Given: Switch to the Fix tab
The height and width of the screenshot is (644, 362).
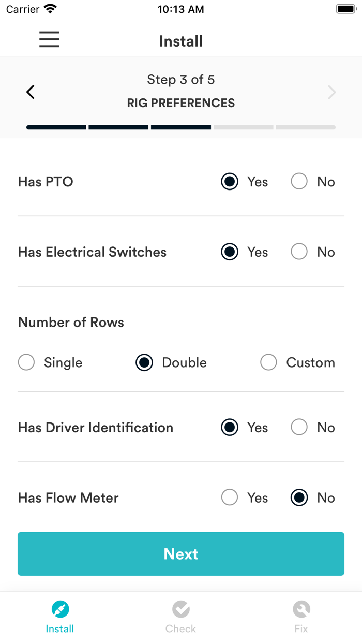Looking at the screenshot, I should tap(301, 616).
